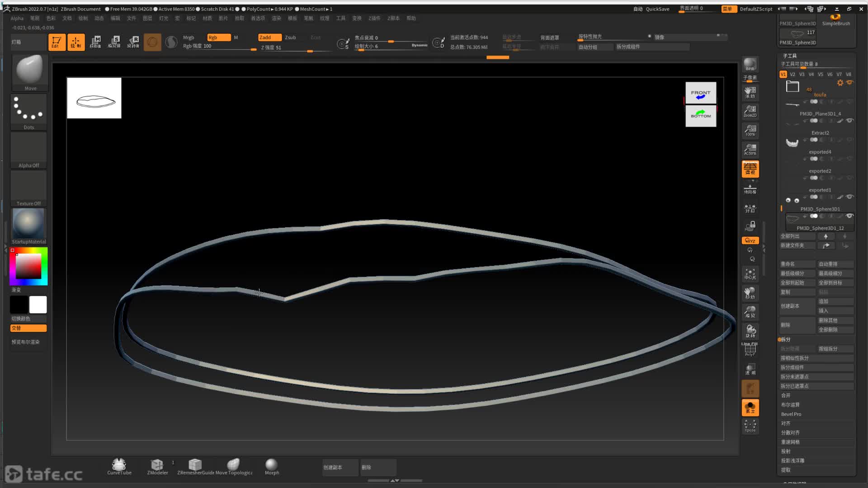The height and width of the screenshot is (488, 868).
Task: Toggle the floor grid (地网格) icon
Action: 750,188
